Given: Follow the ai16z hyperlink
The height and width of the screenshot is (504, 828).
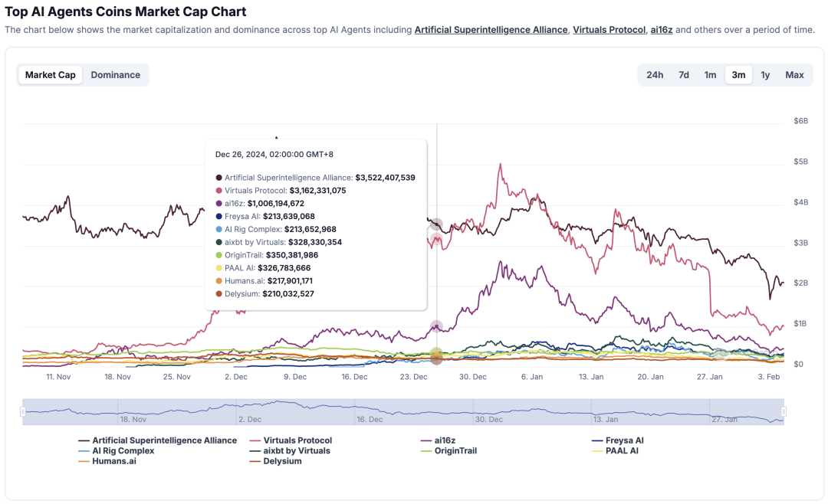Looking at the screenshot, I should pyautogui.click(x=661, y=30).
